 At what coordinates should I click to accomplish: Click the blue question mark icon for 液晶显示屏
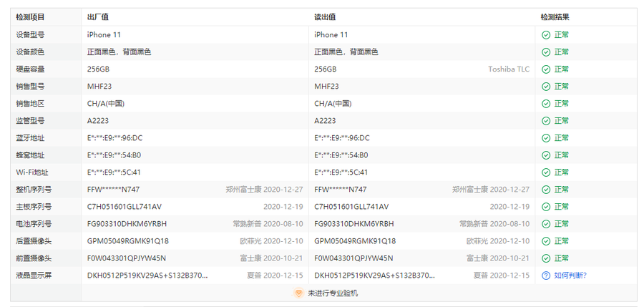pyautogui.click(x=546, y=276)
